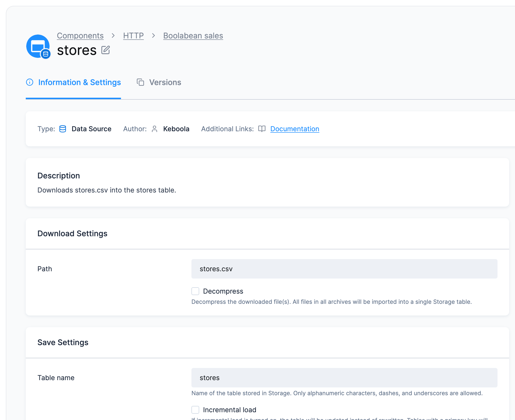
Task: Open the Boolabean sales breadcrumb link
Action: 193,36
